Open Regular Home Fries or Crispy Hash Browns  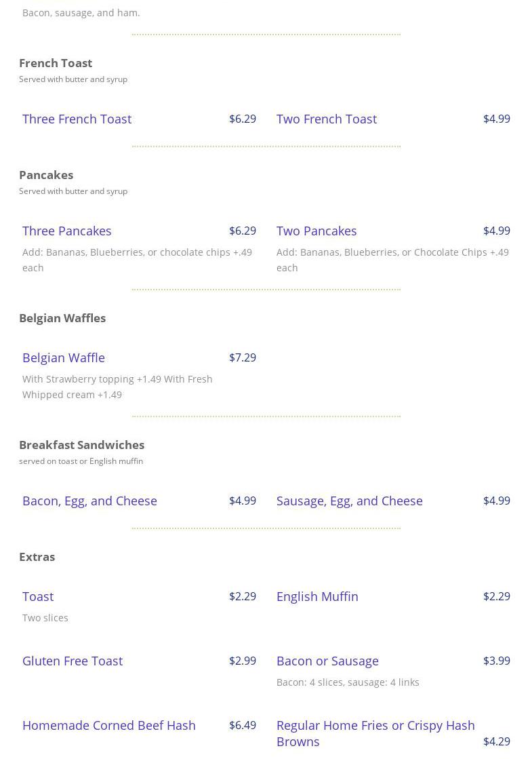tap(375, 733)
